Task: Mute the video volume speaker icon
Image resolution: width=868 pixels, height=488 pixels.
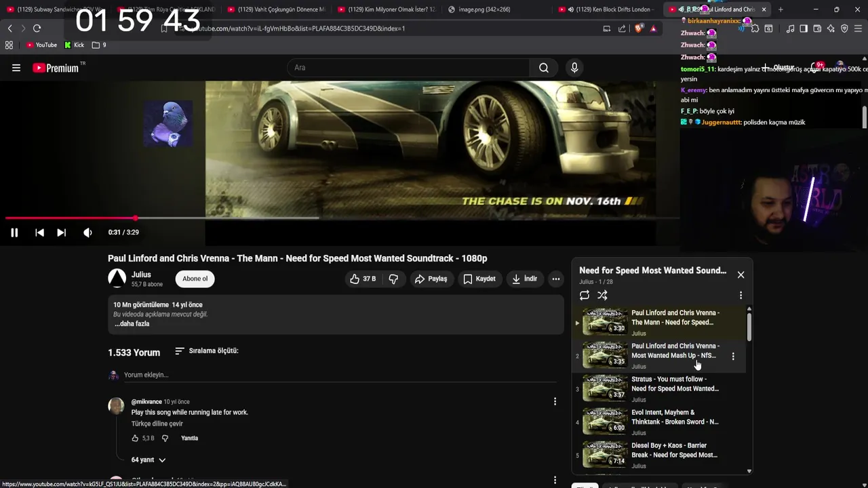Action: (87, 232)
